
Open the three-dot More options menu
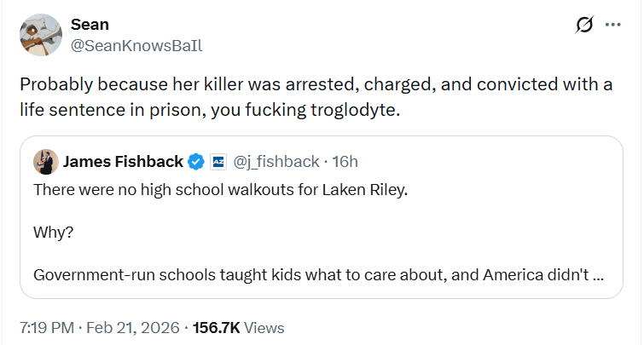[612, 26]
